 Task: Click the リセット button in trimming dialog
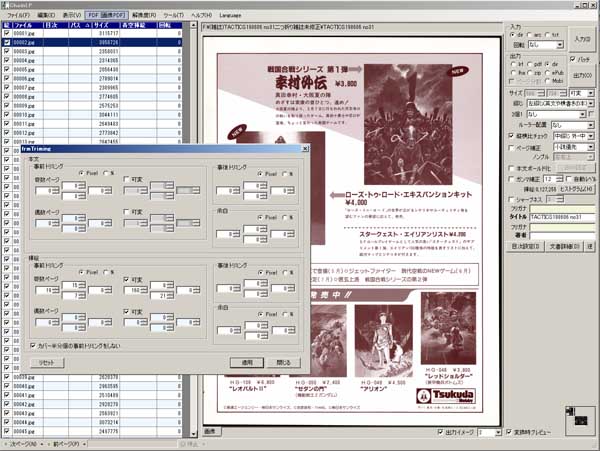pos(47,362)
